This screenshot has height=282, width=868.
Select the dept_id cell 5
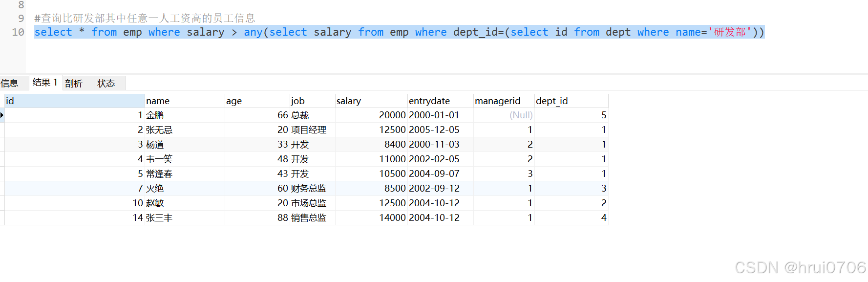[572, 115]
